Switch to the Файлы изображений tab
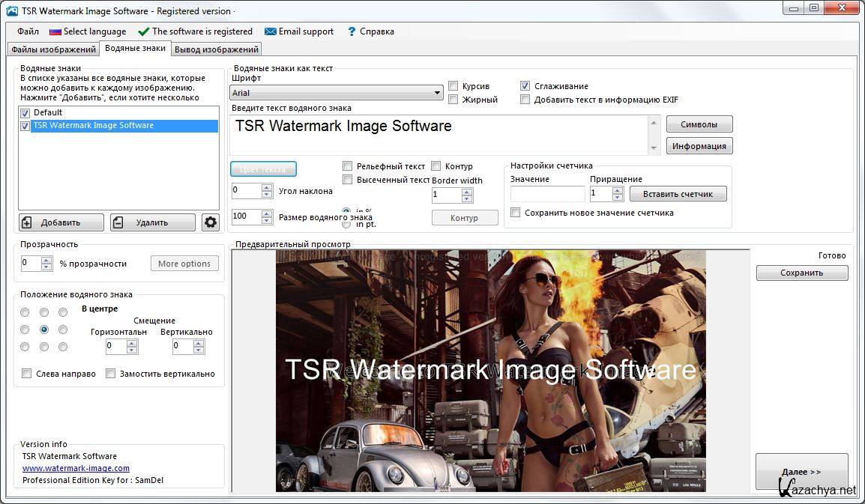The width and height of the screenshot is (865, 504). 53,49
